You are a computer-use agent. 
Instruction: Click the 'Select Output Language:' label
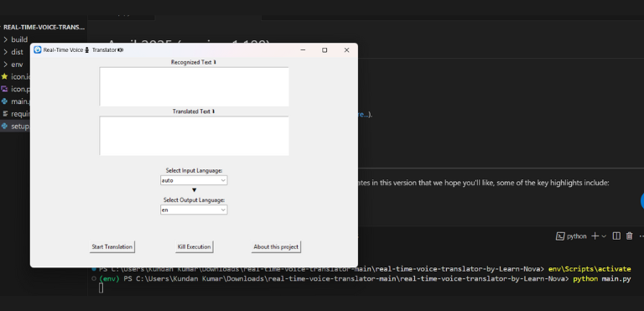(194, 200)
